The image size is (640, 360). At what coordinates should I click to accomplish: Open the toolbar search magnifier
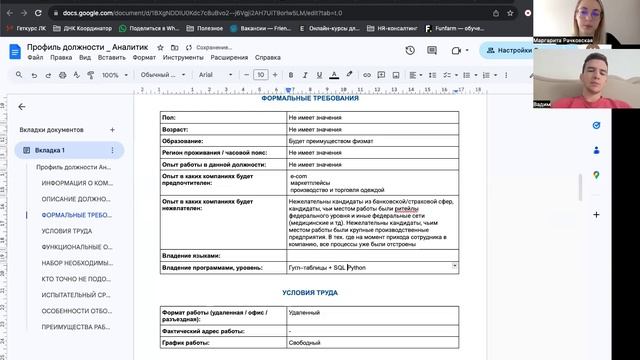point(19,75)
